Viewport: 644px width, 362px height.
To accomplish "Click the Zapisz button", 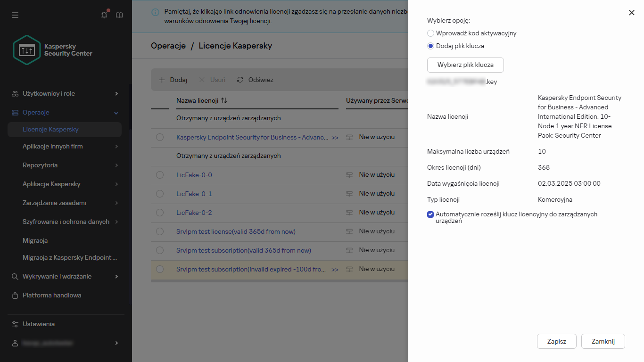I will [x=556, y=342].
